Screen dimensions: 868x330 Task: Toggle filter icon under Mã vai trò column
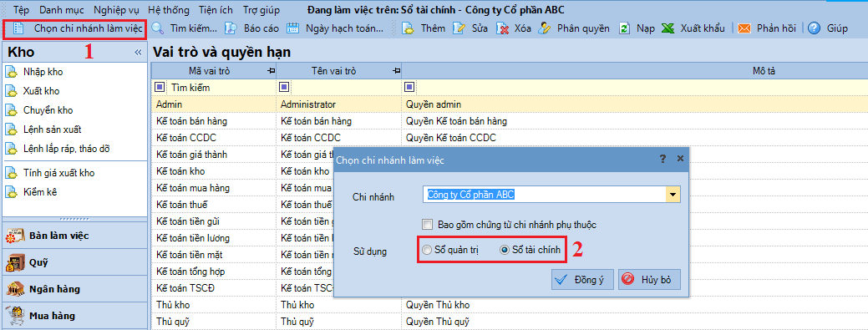160,87
